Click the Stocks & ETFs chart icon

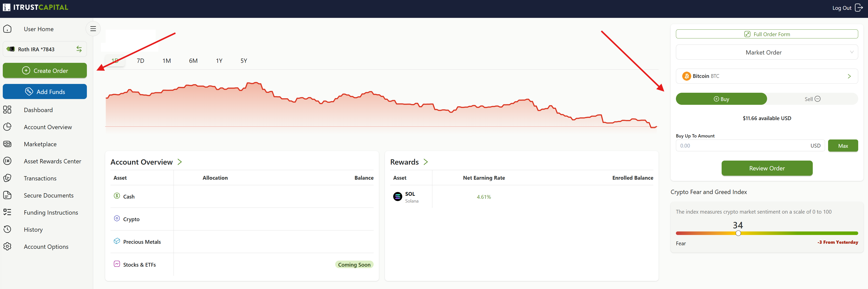pyautogui.click(x=117, y=264)
